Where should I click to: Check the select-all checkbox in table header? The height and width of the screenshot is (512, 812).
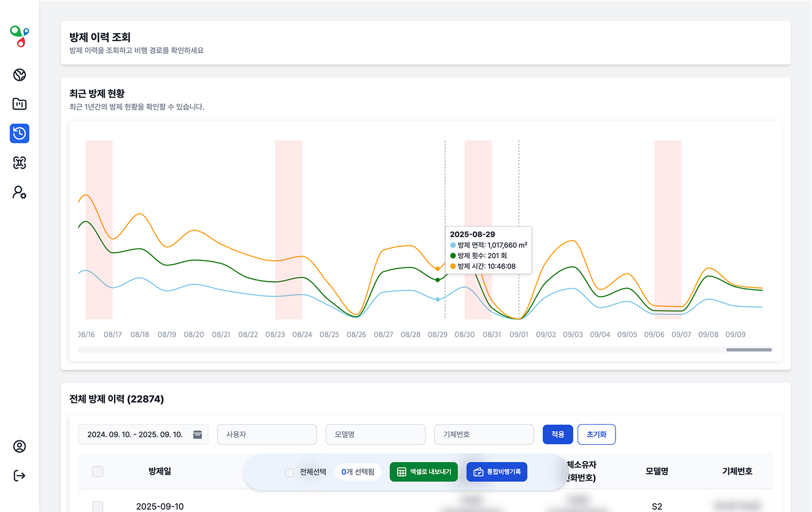coord(98,471)
